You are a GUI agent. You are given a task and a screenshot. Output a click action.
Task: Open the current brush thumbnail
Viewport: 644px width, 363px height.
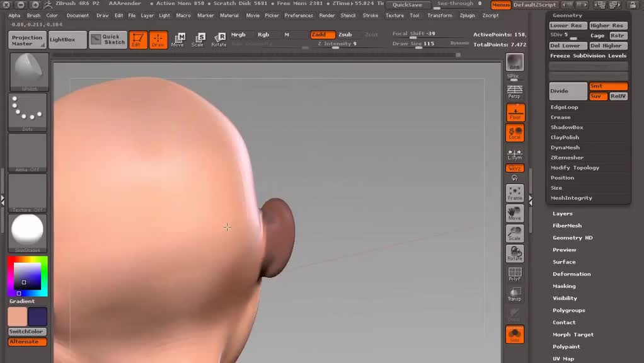29,72
